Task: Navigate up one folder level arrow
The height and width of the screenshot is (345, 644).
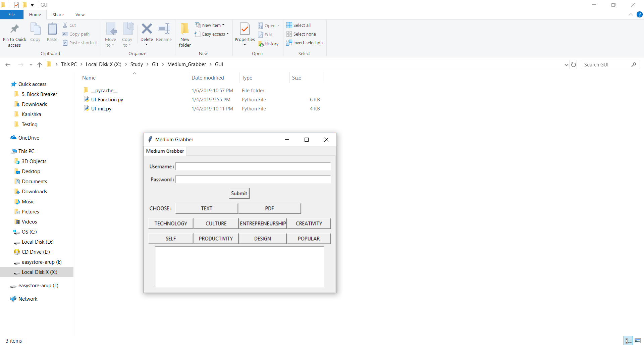Action: click(40, 65)
